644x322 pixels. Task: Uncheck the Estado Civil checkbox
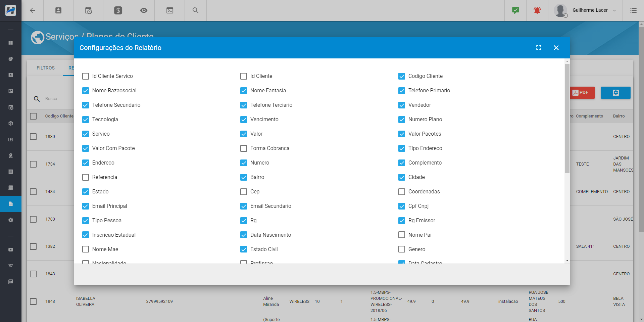tap(244, 249)
